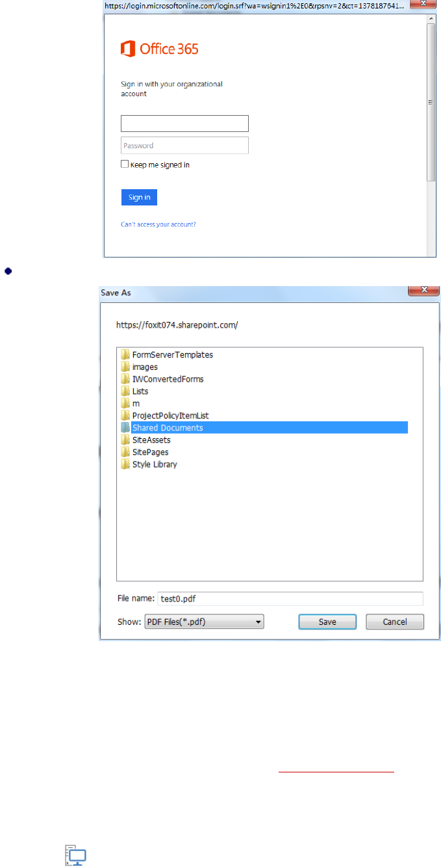Screen dimensions: 441x868
Task: Click the Shared Documents folder icon
Action: click(125, 428)
